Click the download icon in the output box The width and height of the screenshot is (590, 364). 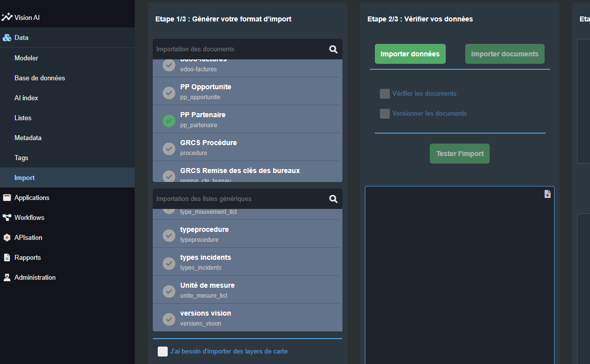click(x=548, y=194)
